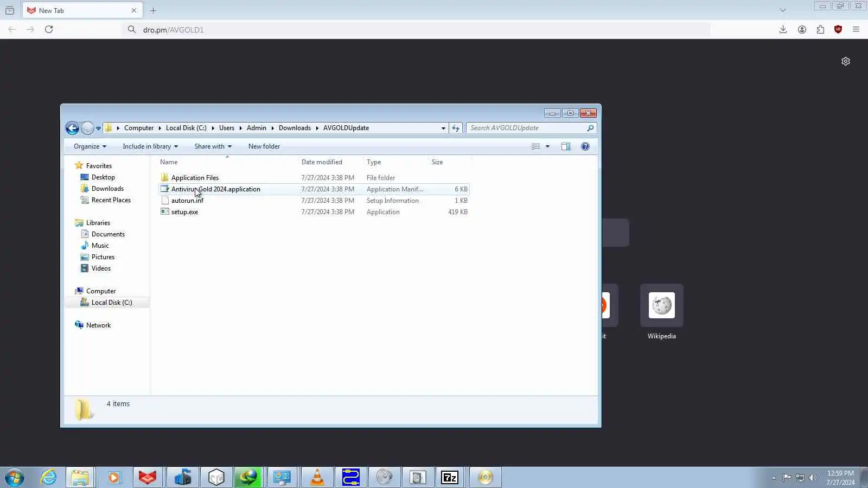Sort files by Date modified column
Viewport: 868px width, 488px height.
pos(330,162)
